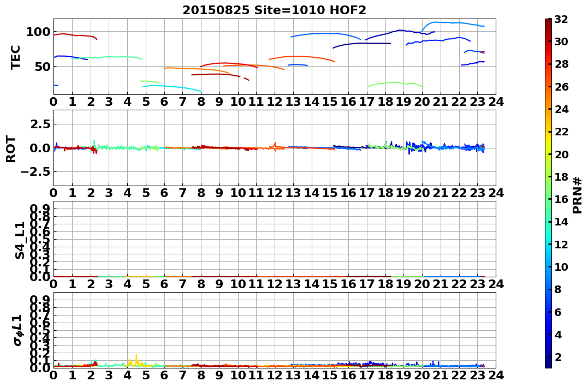
Task: Click the light green TEC curve between hours 17 and 20
Action: pos(396,84)
